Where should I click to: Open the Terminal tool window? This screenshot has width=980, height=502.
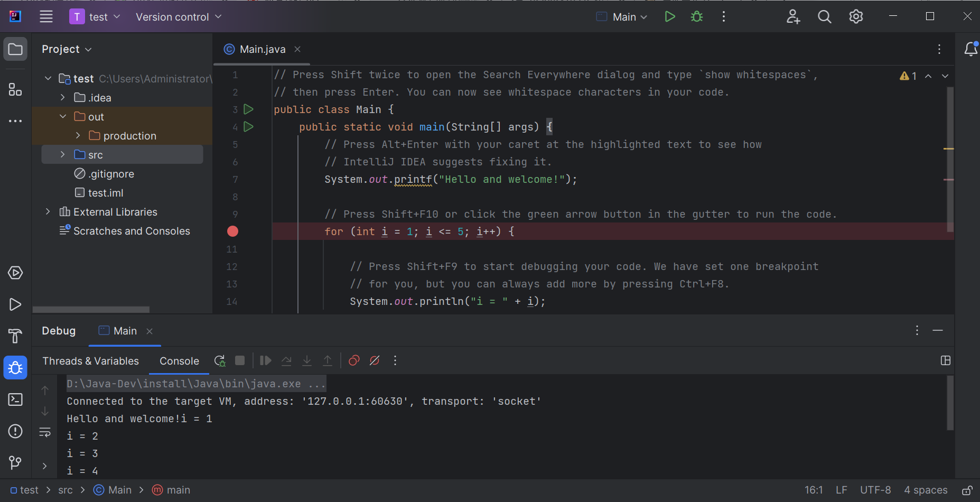(x=15, y=399)
